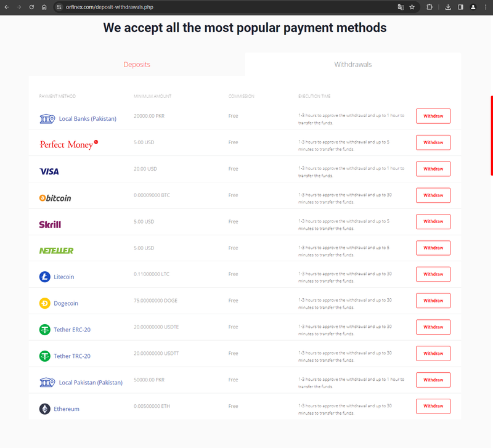Click the red page scrollbar thumb

[x=491, y=136]
